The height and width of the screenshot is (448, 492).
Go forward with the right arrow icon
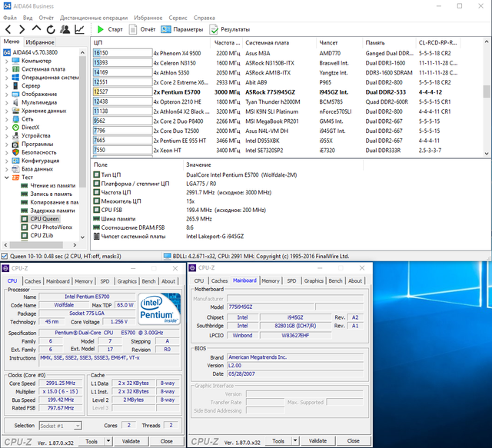pos(22,29)
